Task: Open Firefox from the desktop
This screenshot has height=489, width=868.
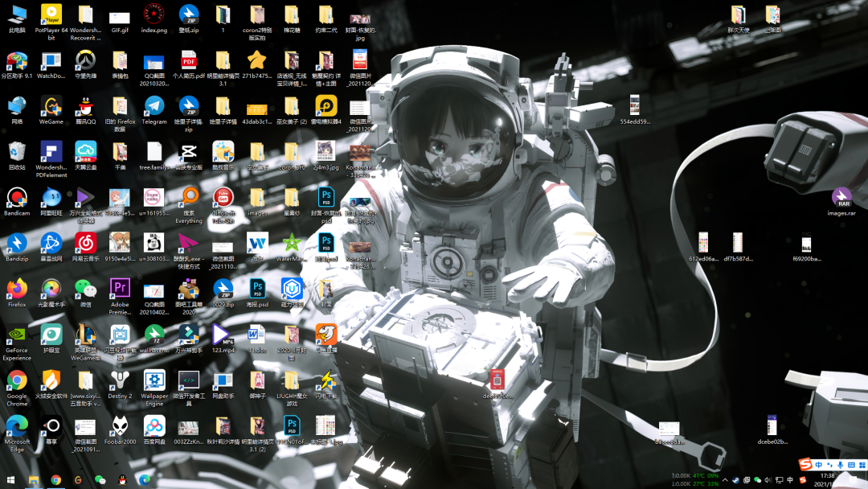Action: 17,293
